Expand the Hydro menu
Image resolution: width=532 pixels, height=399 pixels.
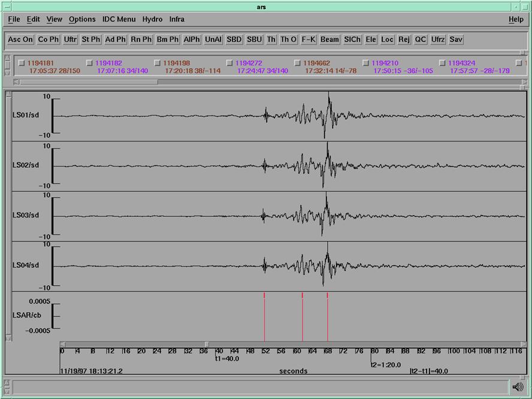[x=152, y=19]
